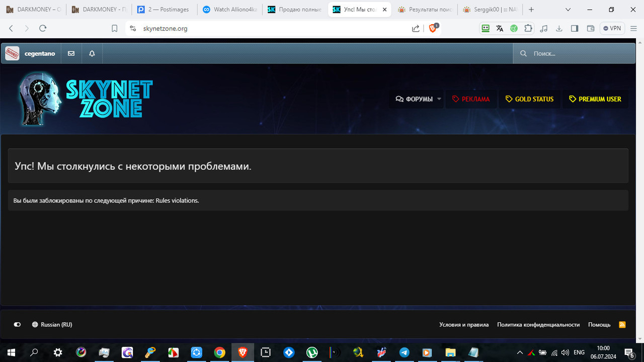
Task: Switch to the "Watch Alliono4ka" tab
Action: click(x=229, y=10)
